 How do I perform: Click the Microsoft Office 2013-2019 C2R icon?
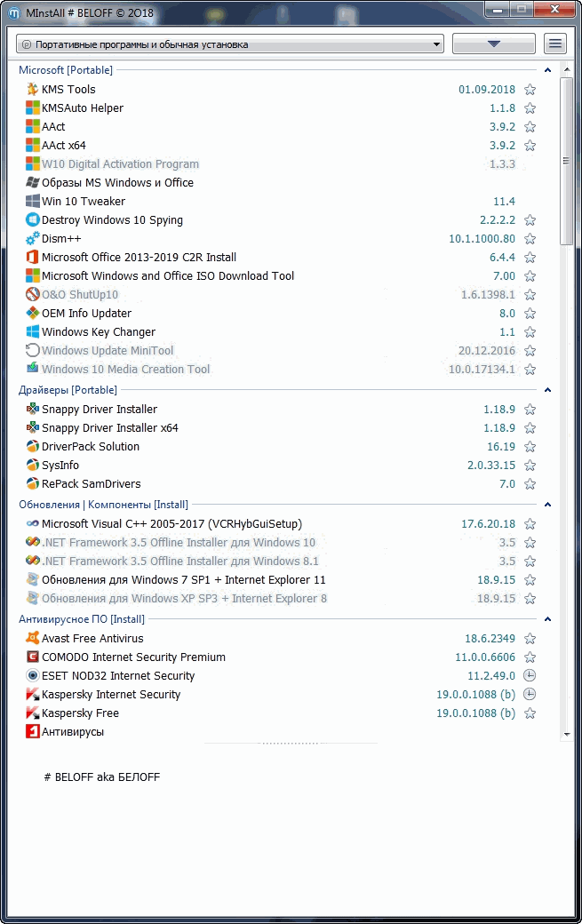32,257
